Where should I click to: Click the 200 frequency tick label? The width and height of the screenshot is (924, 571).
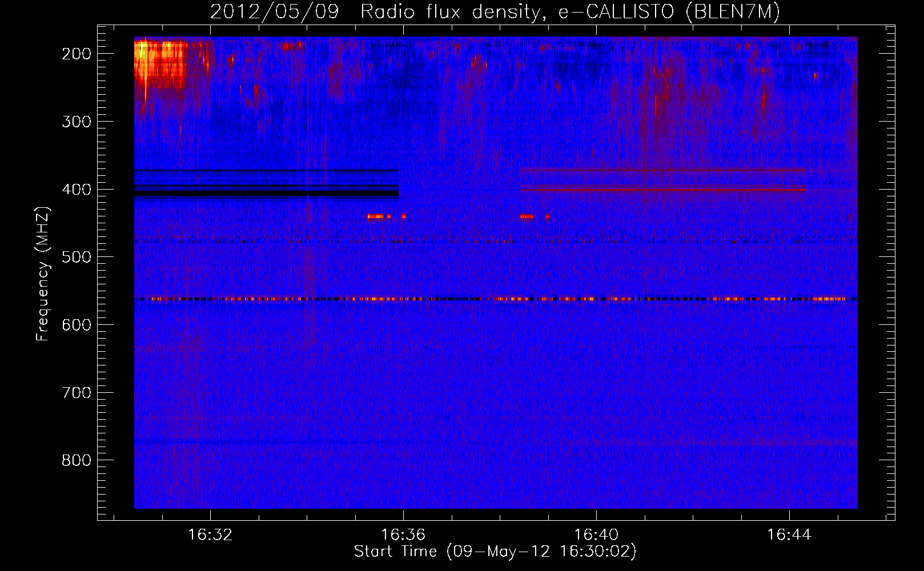pyautogui.click(x=77, y=54)
